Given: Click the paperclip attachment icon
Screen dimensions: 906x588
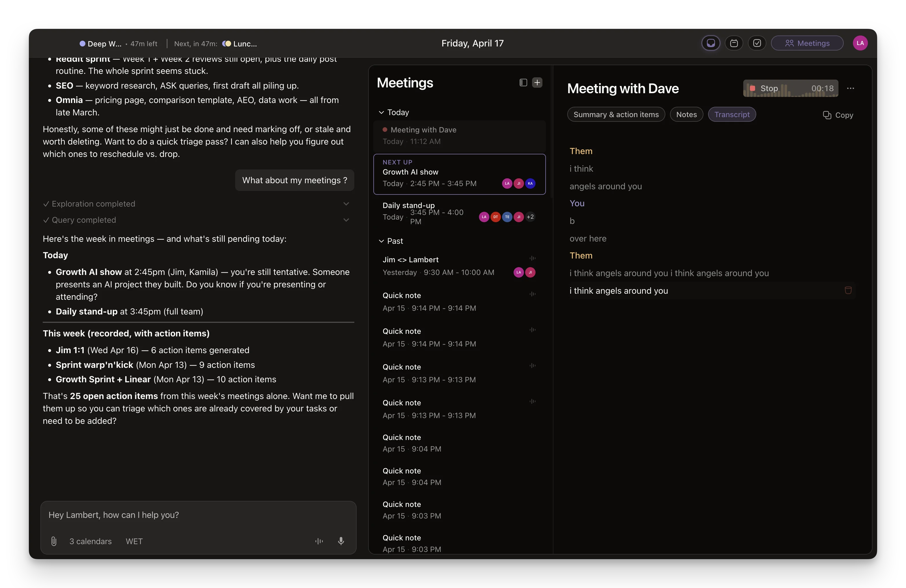Looking at the screenshot, I should pos(54,541).
